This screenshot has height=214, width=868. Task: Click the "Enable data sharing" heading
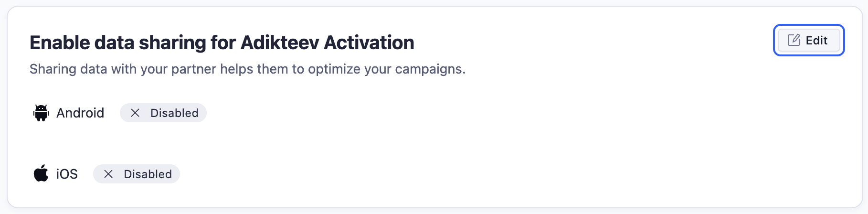[222, 43]
